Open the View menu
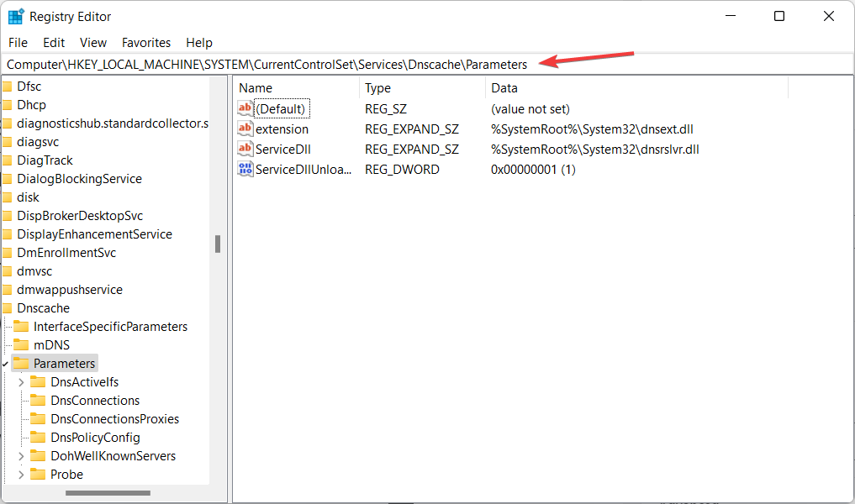Viewport: 855px width, 504px height. tap(93, 43)
